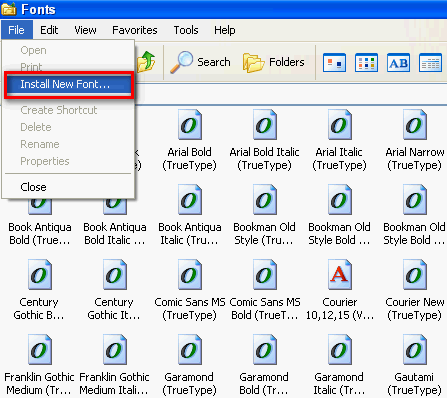Choose Install New Font… from File menu
This screenshot has width=447, height=398.
pos(69,84)
